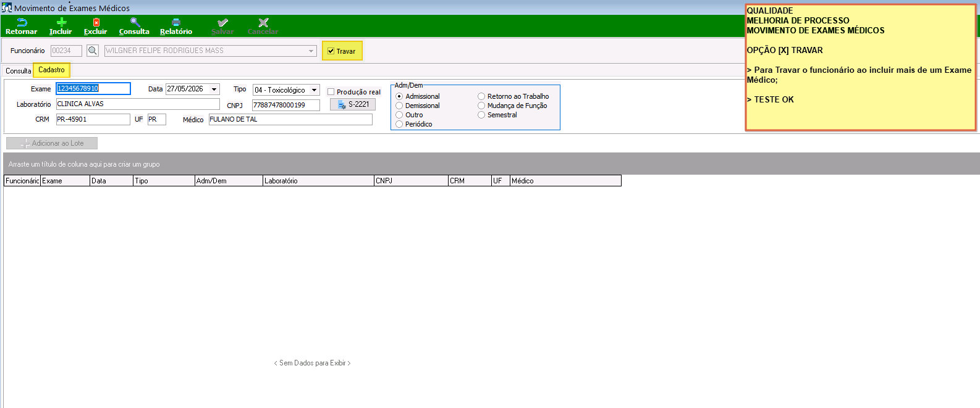Click the Exame number input field
980x408 pixels.
tap(93, 89)
